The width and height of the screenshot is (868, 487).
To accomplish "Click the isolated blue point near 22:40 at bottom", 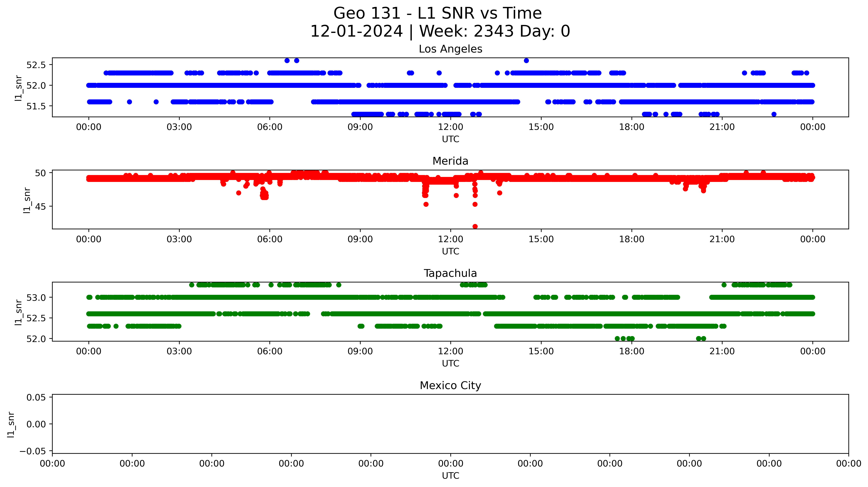I will click(x=774, y=114).
